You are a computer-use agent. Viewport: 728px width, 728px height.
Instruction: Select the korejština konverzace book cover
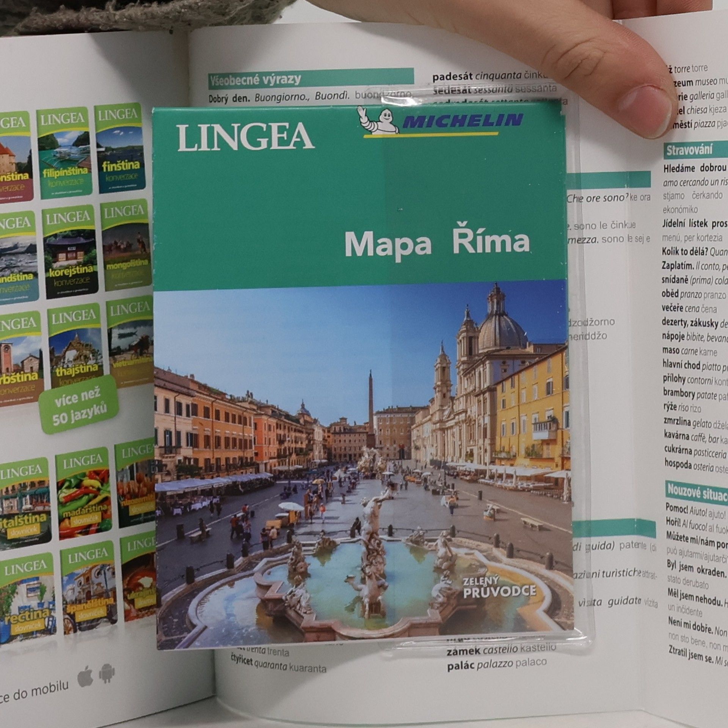tap(70, 251)
